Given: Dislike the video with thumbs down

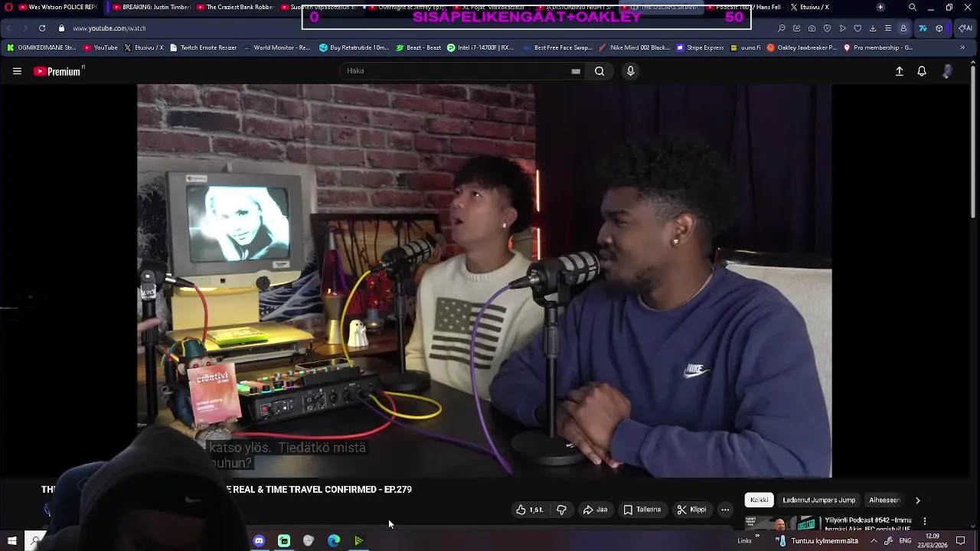Looking at the screenshot, I should 561,510.
